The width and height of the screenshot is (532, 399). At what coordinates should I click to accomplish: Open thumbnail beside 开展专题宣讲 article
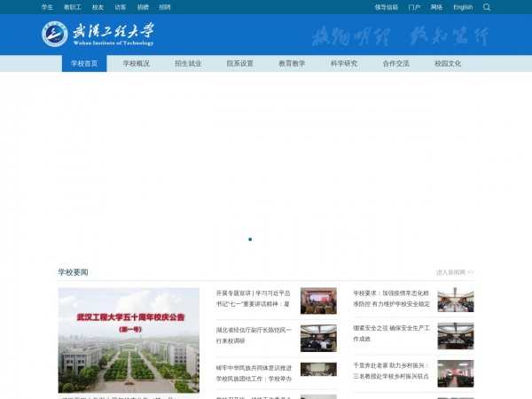tap(318, 301)
